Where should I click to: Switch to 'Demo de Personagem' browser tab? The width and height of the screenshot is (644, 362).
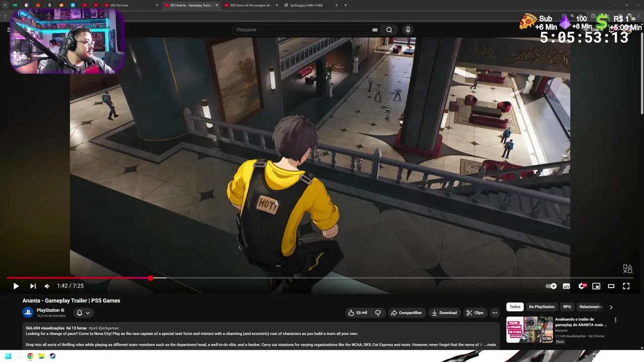tap(250, 5)
